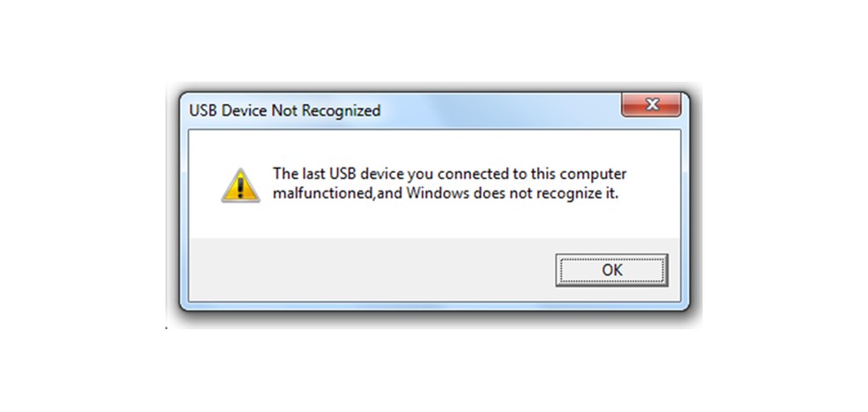
Task: Click the word 'computer' in the message
Action: point(594,175)
